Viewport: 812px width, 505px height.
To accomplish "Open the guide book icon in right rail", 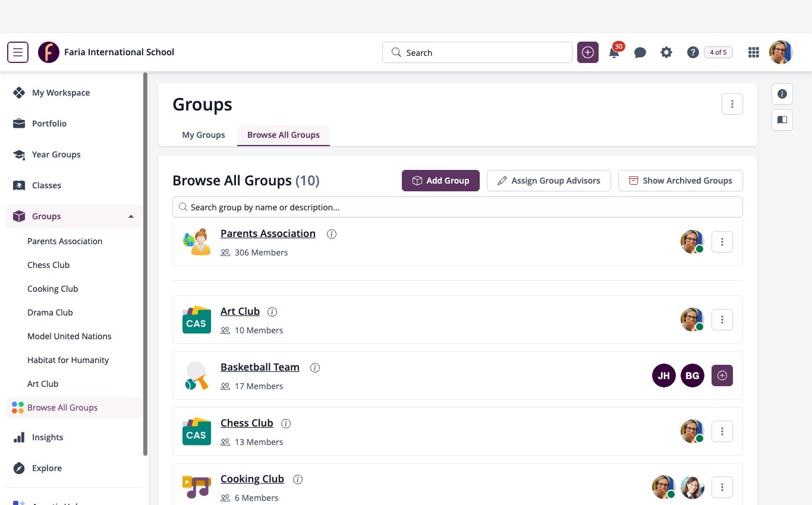I will [x=782, y=120].
